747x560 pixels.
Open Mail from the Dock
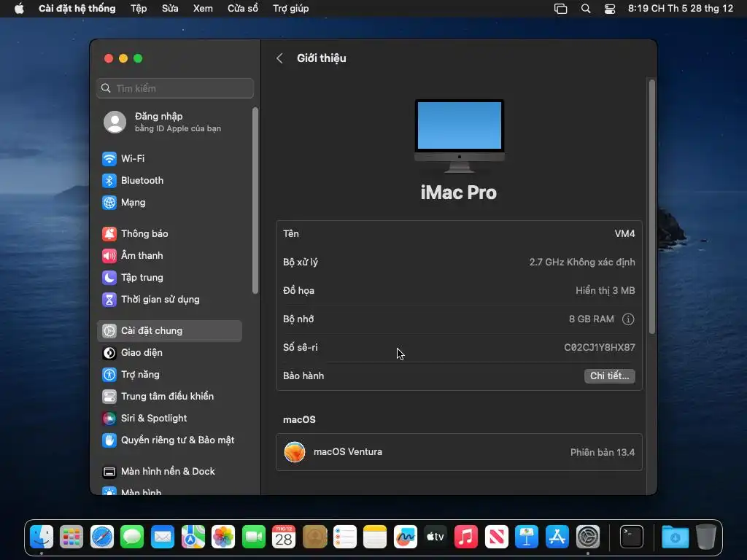[163, 537]
